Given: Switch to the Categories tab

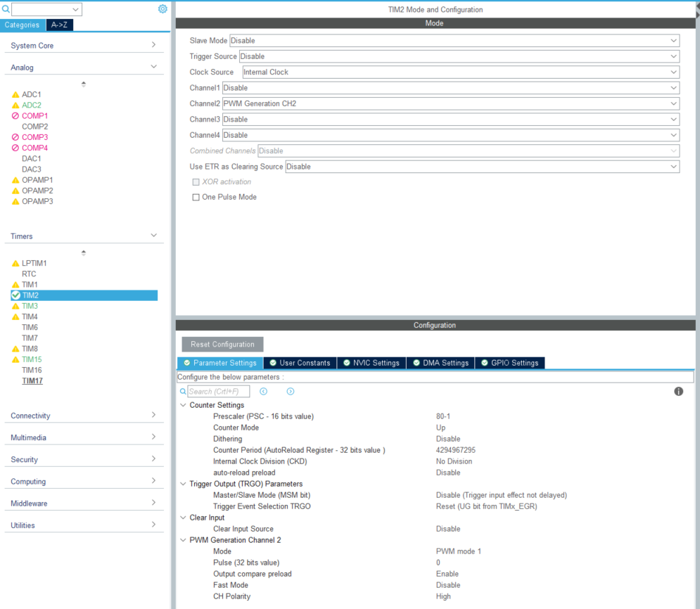Looking at the screenshot, I should click(23, 25).
